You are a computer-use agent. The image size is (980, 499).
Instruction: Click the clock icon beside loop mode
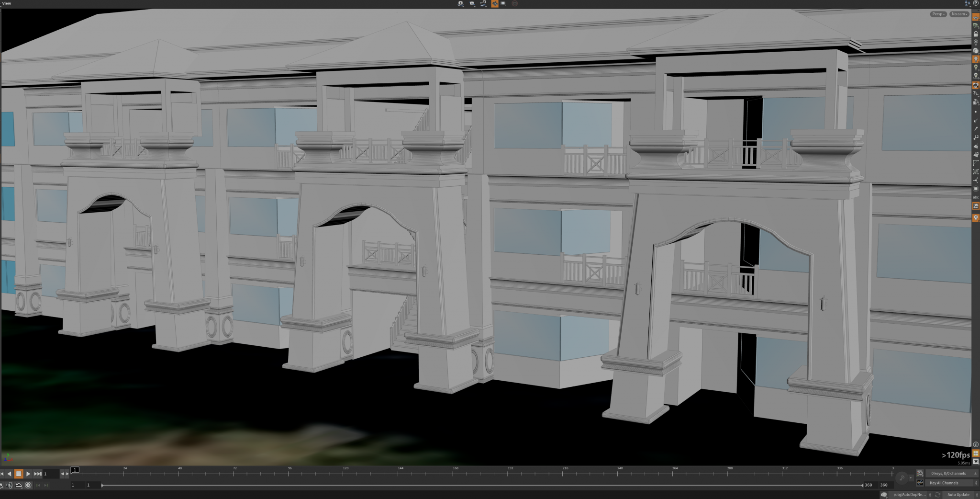(x=28, y=485)
